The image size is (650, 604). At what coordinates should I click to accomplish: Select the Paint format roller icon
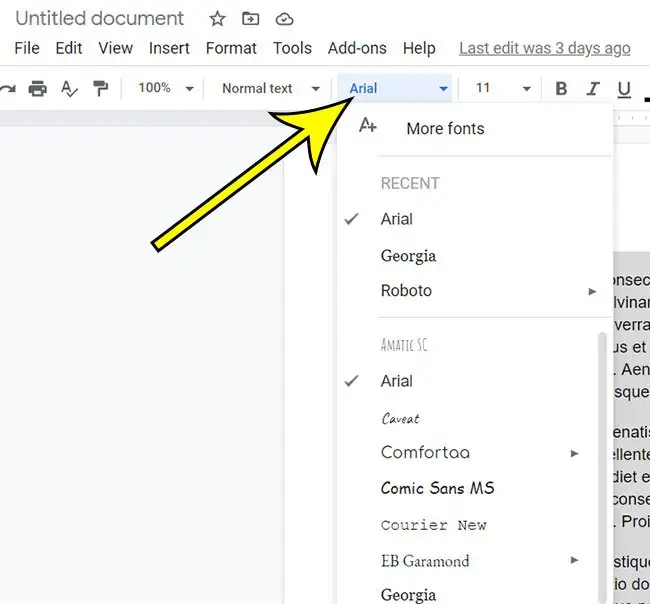click(x=101, y=89)
